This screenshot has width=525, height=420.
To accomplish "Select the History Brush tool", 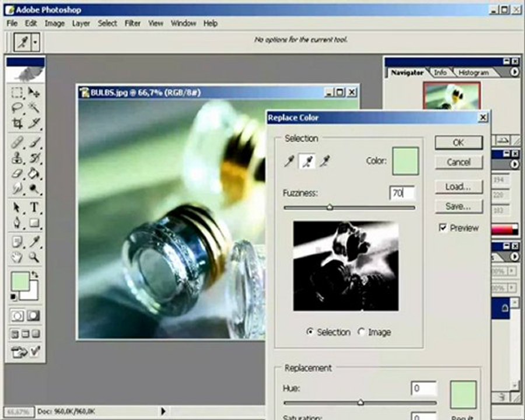I will coord(34,158).
